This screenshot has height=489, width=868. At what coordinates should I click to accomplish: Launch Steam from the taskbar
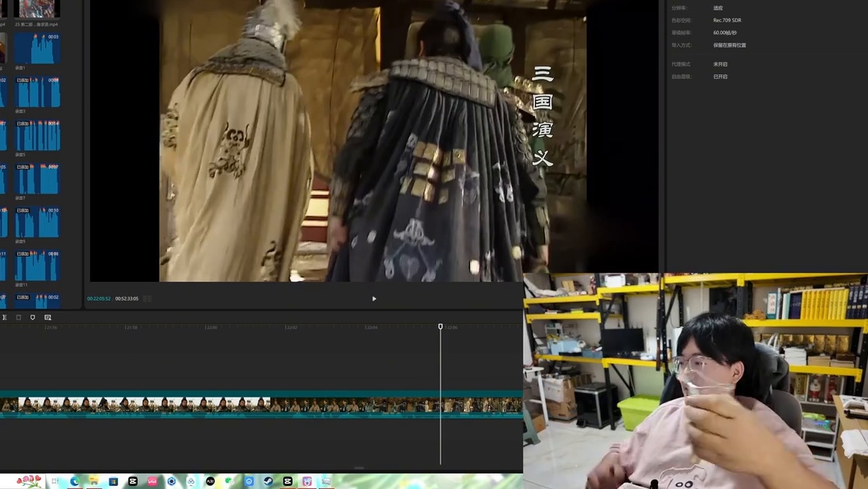(269, 481)
